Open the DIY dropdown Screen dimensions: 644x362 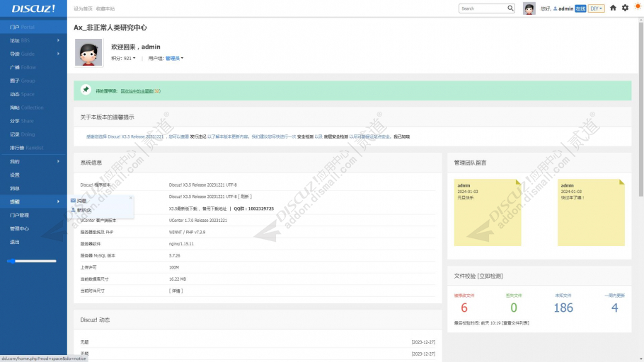596,8
